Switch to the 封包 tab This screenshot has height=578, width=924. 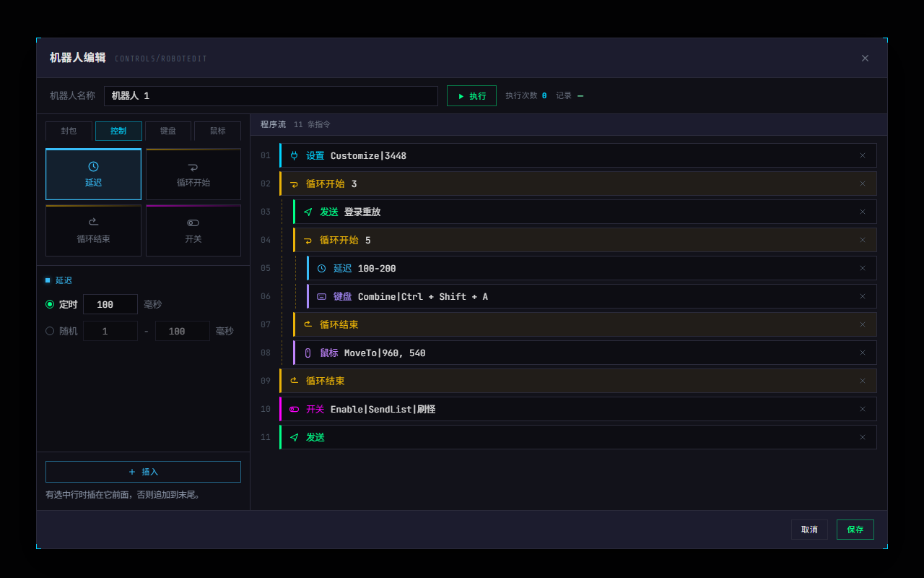click(x=69, y=131)
